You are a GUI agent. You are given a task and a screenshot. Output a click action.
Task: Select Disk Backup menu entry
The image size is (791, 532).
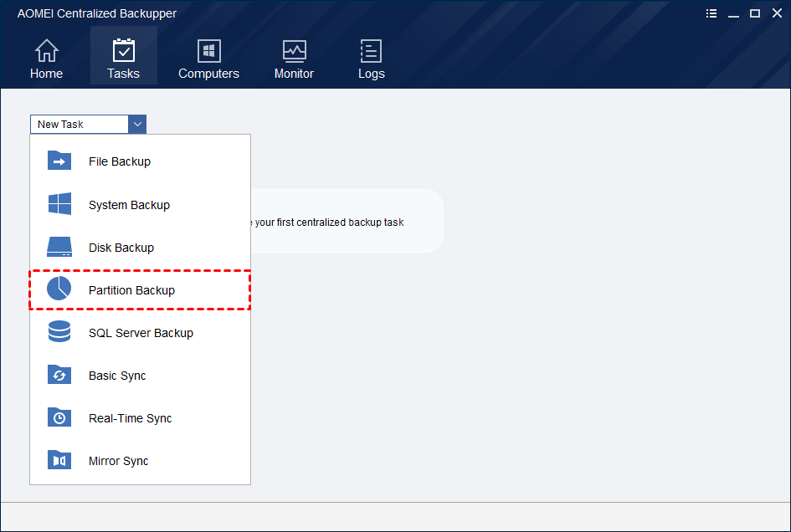141,248
